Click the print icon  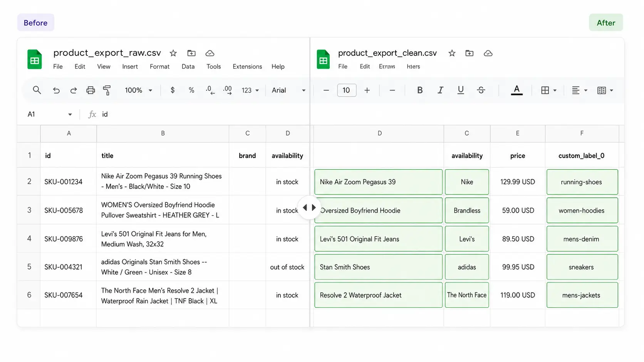[x=91, y=90]
